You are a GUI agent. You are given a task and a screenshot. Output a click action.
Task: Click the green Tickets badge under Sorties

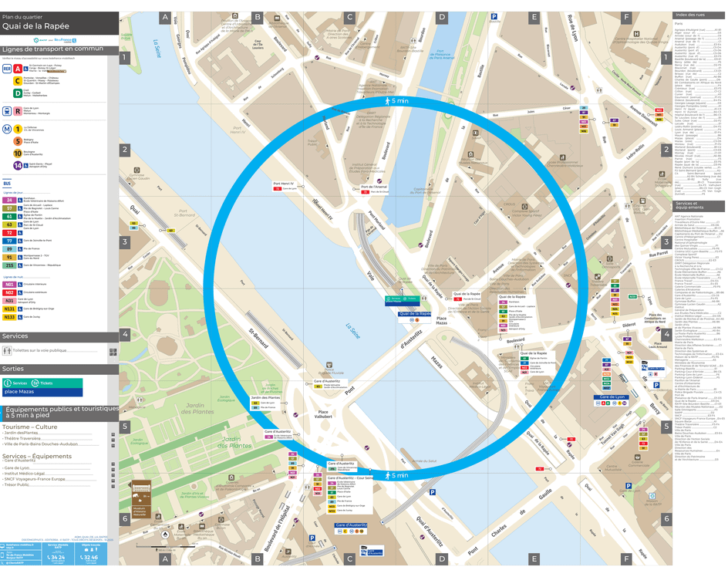(41, 383)
